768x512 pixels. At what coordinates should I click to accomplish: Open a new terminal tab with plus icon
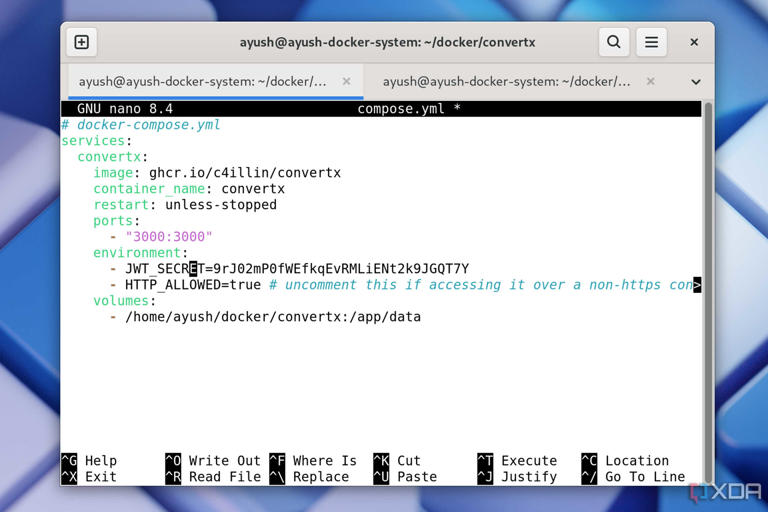pos(81,42)
